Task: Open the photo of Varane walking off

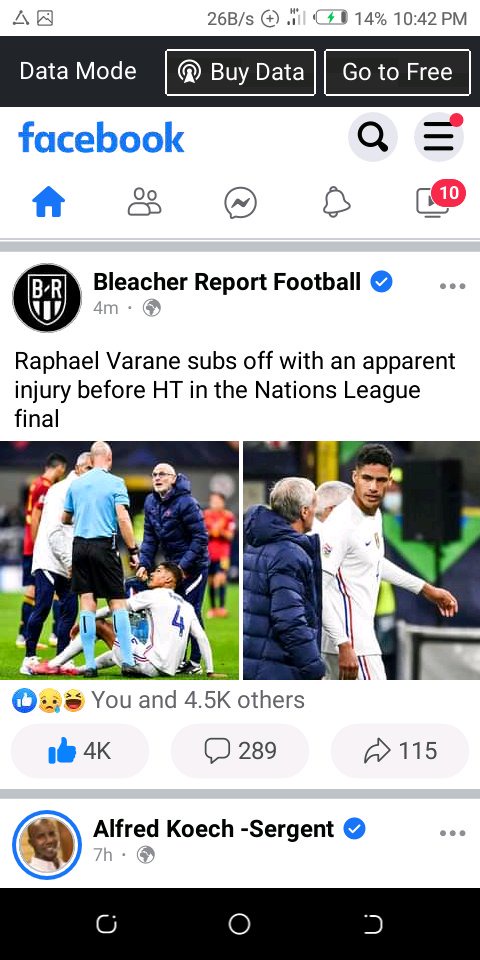Action: click(361, 560)
